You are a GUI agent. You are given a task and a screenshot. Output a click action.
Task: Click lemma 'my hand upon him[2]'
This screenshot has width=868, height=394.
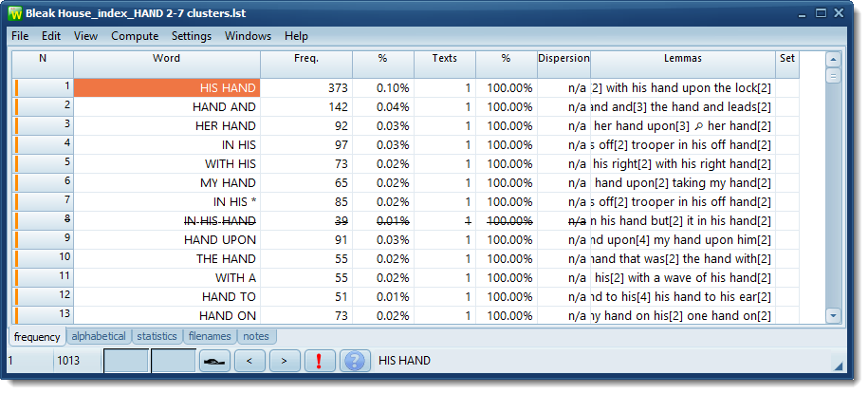click(x=712, y=240)
